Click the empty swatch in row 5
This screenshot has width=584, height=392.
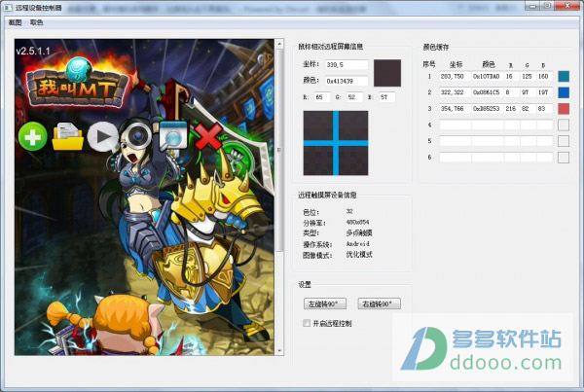tap(564, 141)
